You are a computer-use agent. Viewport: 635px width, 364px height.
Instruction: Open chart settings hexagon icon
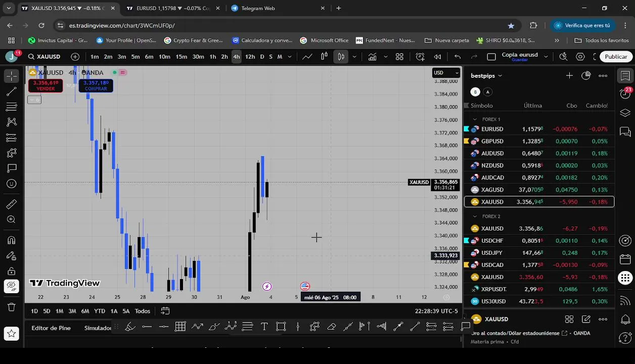(580, 57)
